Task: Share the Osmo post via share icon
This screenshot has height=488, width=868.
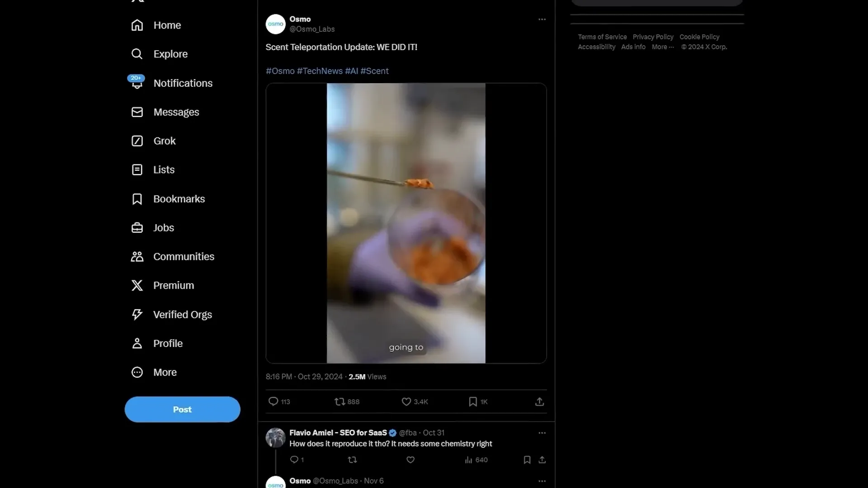Action: coord(539,401)
